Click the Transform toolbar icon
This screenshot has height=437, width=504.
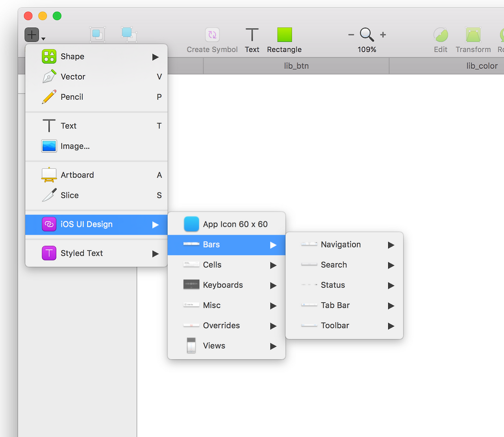(x=473, y=35)
